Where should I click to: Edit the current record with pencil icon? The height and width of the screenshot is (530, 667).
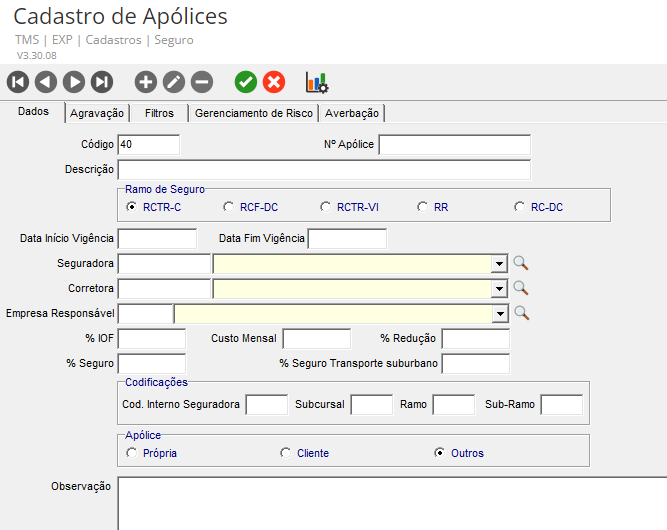[174, 82]
